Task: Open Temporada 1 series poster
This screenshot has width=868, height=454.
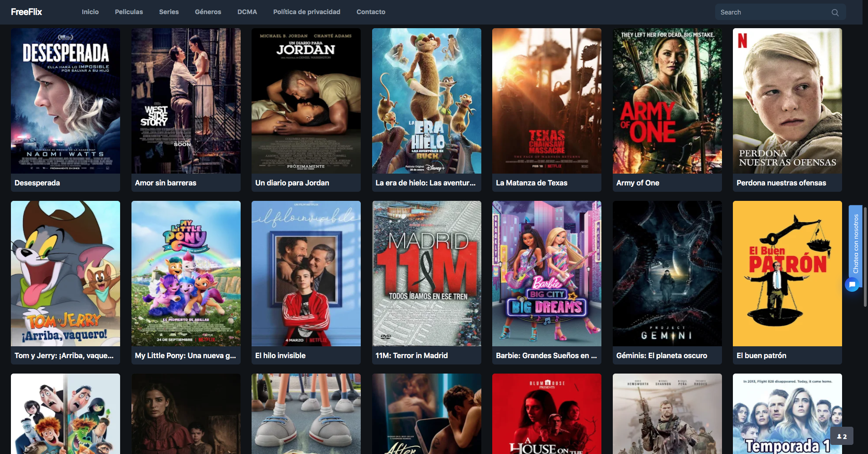Action: tap(787, 414)
